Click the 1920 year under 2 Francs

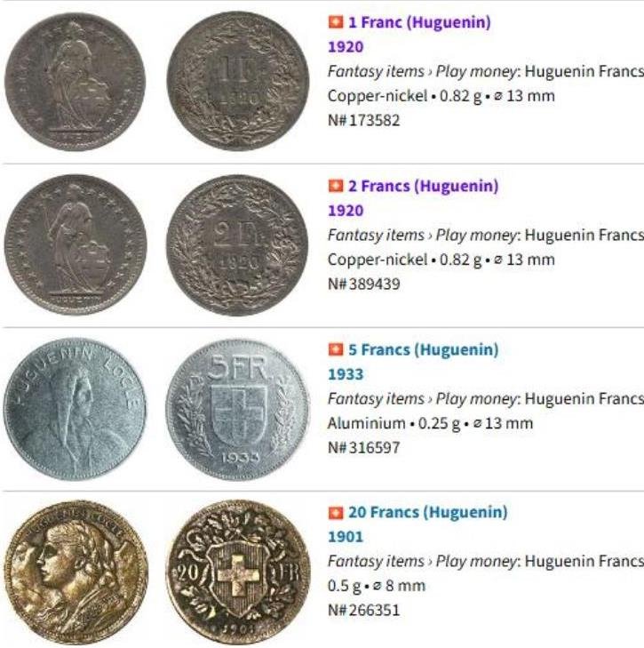tap(346, 211)
